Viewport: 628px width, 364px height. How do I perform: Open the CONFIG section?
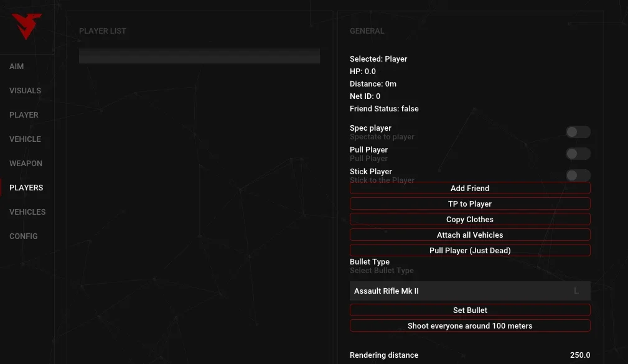[x=24, y=236]
